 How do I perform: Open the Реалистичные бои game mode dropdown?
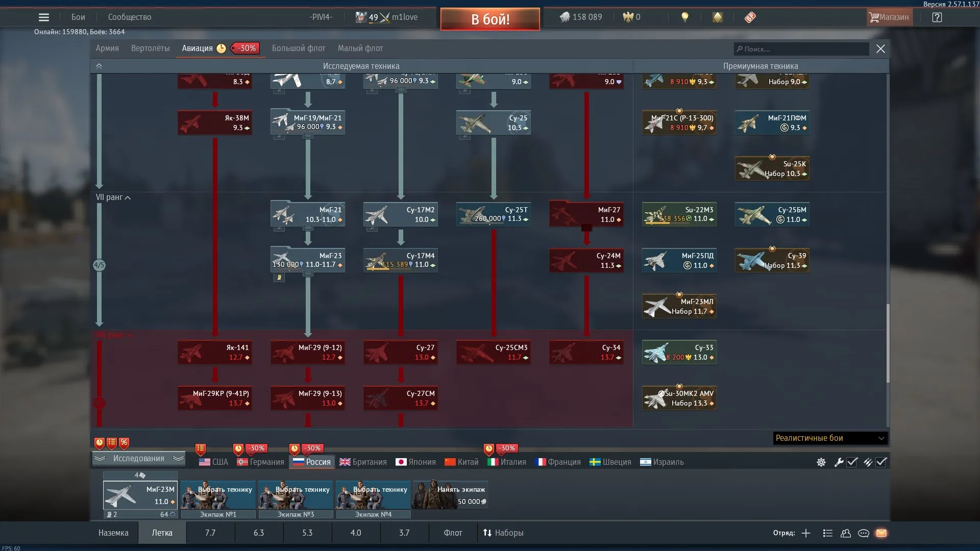click(x=830, y=438)
